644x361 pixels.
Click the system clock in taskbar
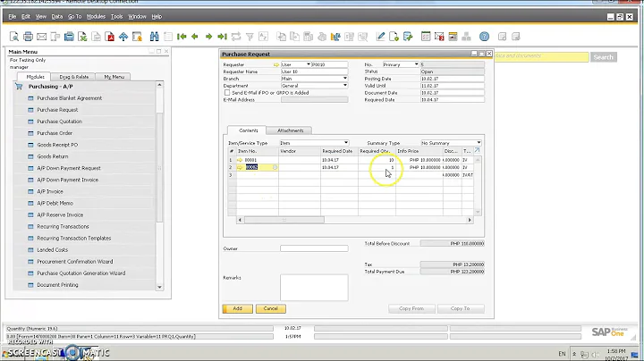click(x=615, y=355)
